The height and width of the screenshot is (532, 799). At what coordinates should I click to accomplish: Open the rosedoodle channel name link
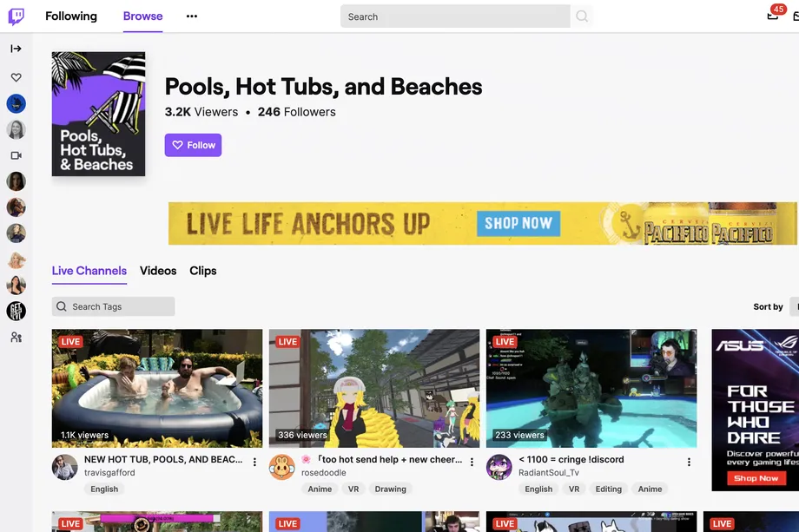click(324, 472)
